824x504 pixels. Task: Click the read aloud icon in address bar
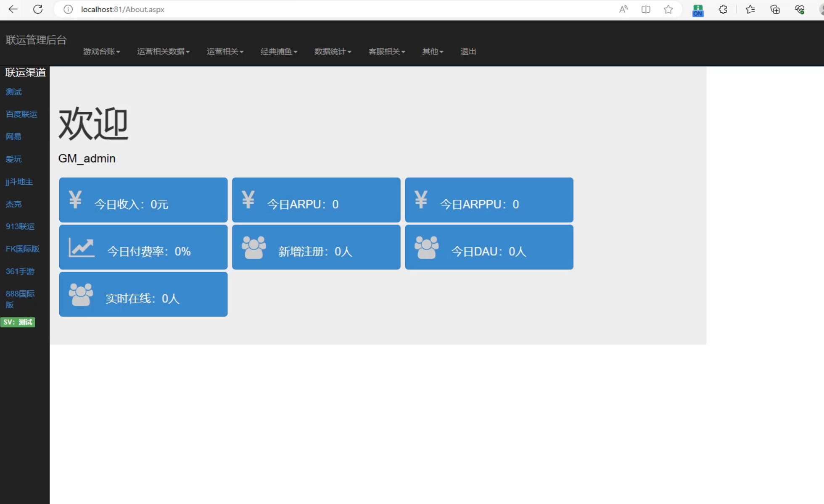pyautogui.click(x=623, y=9)
